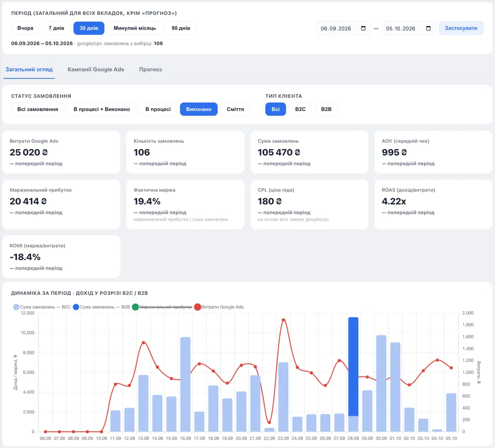Select Всі client type
This screenshot has width=495, height=448.
coord(275,109)
